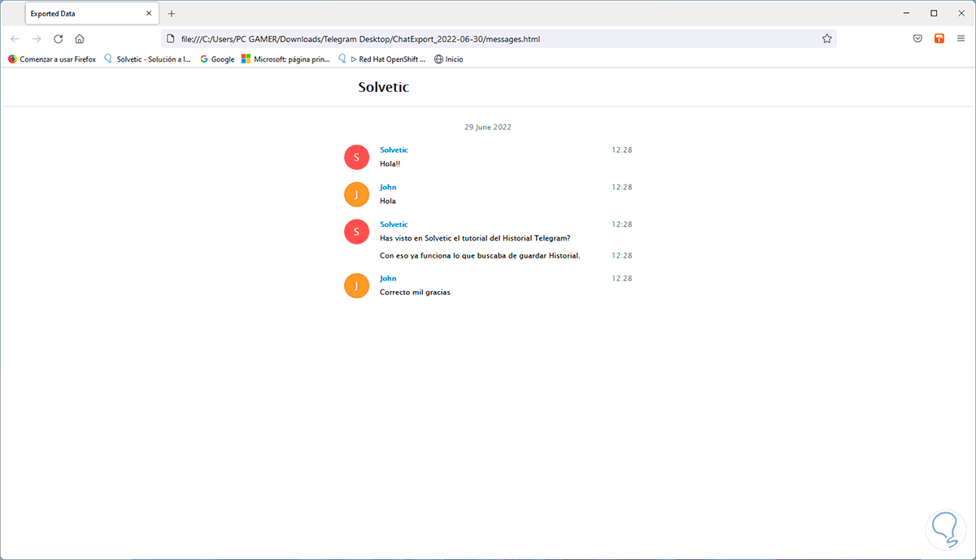Open Comenzar a usar Firefox bookmark
The height and width of the screenshot is (560, 976).
(x=51, y=59)
